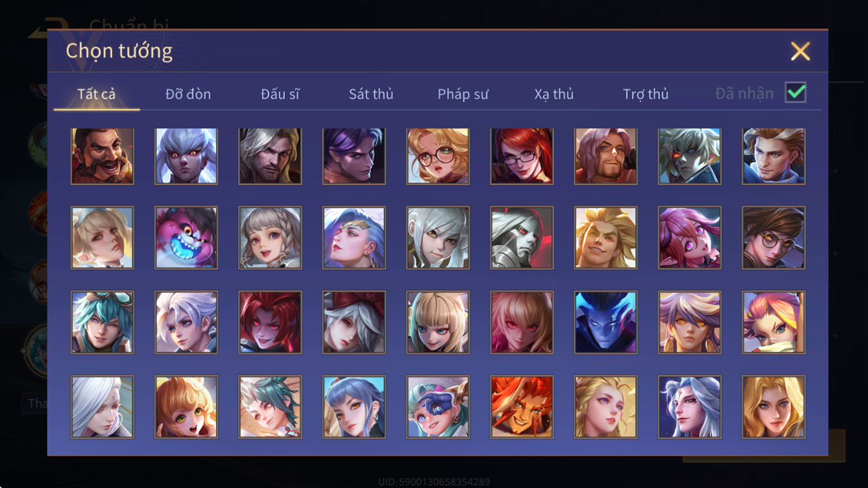Pick the orange lion-faced beast hero
The image size is (868, 488).
[522, 407]
